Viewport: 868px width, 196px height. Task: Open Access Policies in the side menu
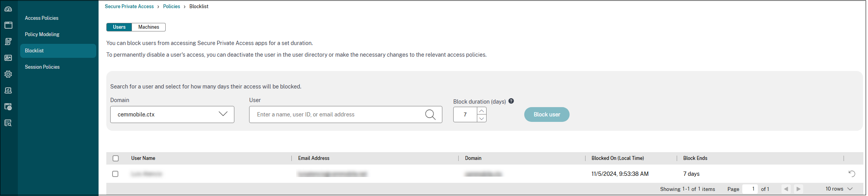coord(42,18)
